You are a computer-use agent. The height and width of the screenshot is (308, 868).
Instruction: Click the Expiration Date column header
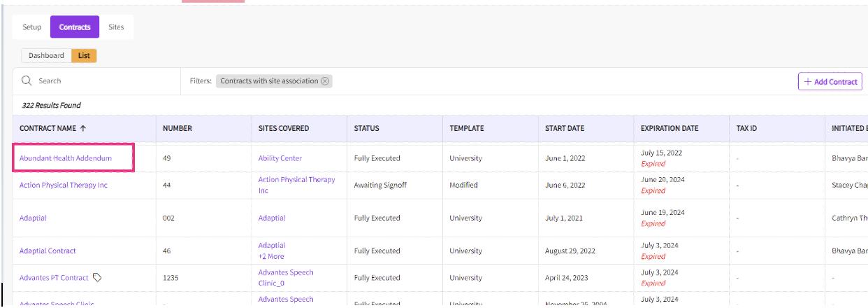670,129
